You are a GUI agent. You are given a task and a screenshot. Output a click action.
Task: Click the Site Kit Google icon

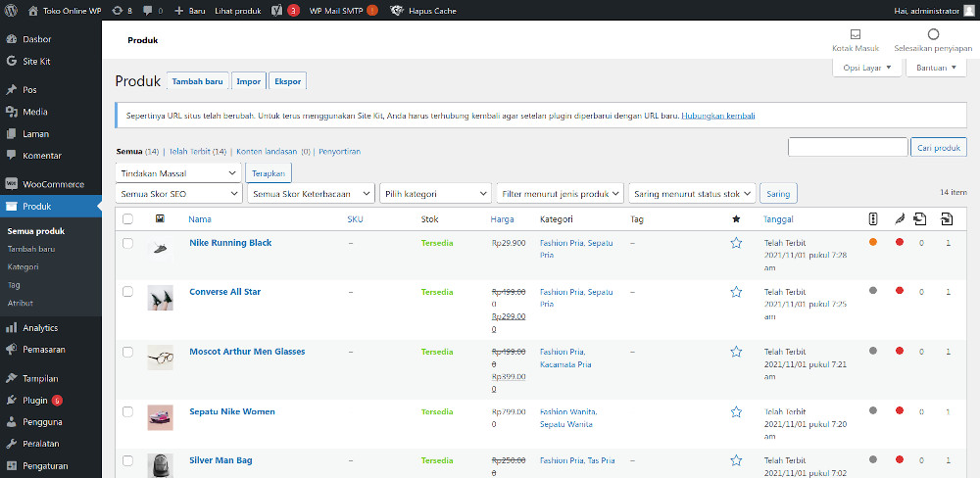click(11, 62)
